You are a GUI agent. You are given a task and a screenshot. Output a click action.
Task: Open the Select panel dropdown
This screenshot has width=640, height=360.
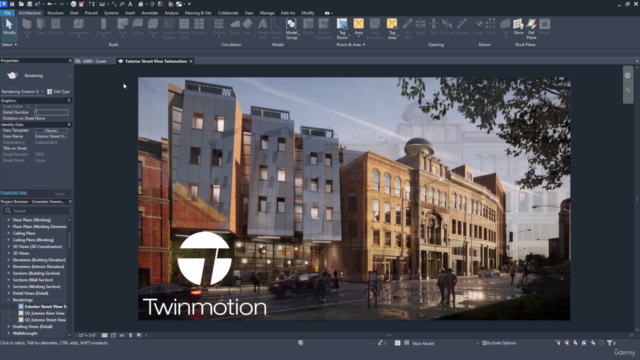(9, 44)
